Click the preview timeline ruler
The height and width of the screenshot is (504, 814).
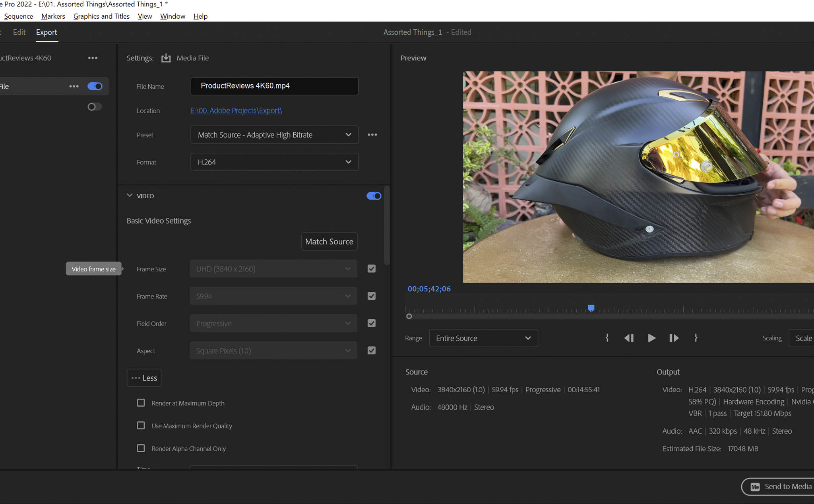click(x=609, y=309)
